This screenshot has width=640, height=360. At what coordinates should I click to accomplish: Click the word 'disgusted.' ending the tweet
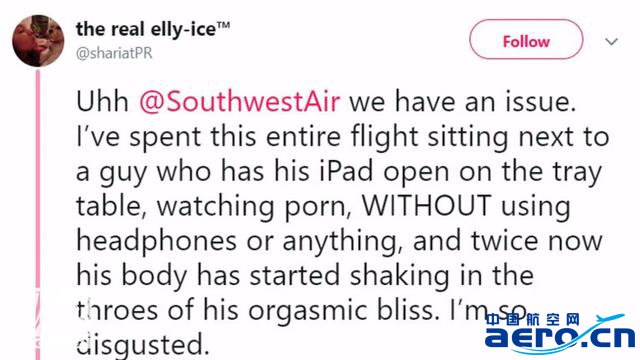(x=143, y=345)
